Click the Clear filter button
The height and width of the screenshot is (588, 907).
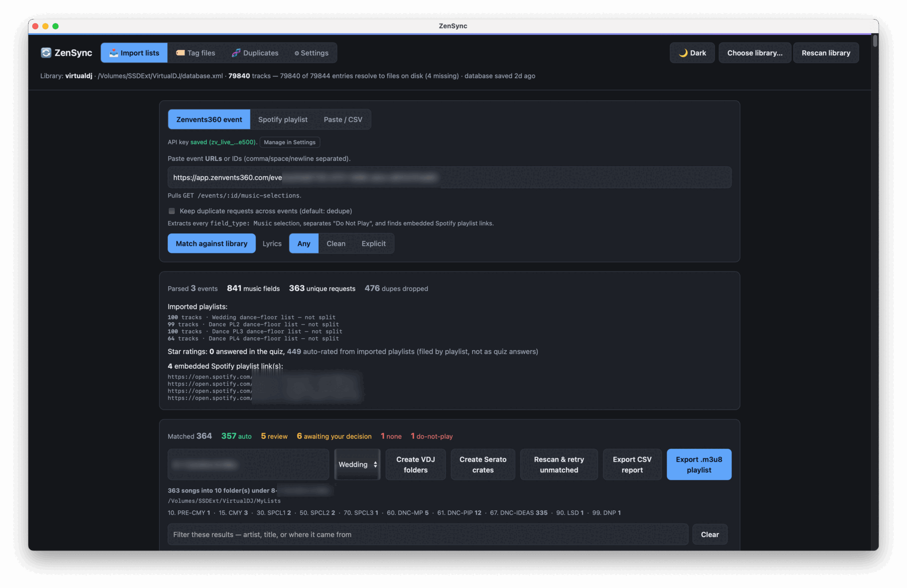pos(710,535)
